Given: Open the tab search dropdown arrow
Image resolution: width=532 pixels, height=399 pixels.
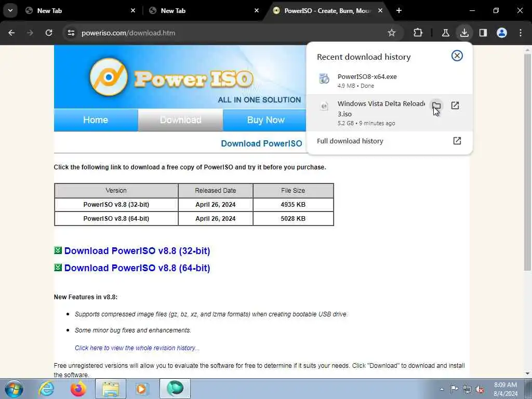Looking at the screenshot, I should (x=10, y=10).
